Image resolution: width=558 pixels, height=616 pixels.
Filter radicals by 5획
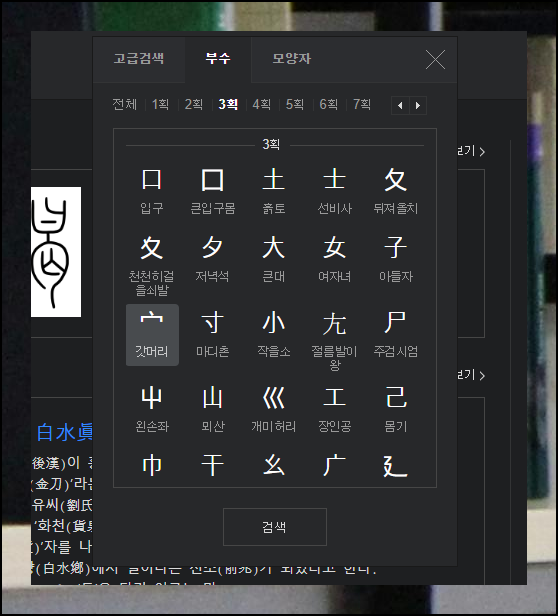295,104
